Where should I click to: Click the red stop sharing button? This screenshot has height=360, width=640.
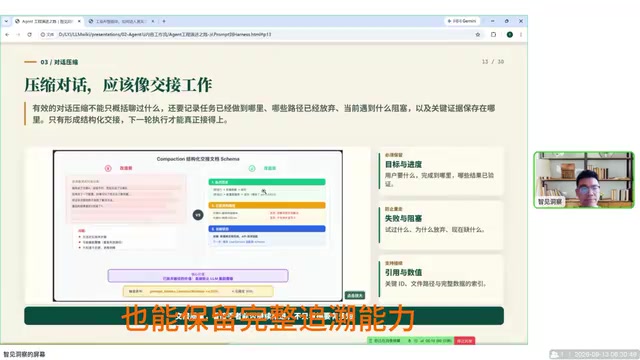(464, 341)
